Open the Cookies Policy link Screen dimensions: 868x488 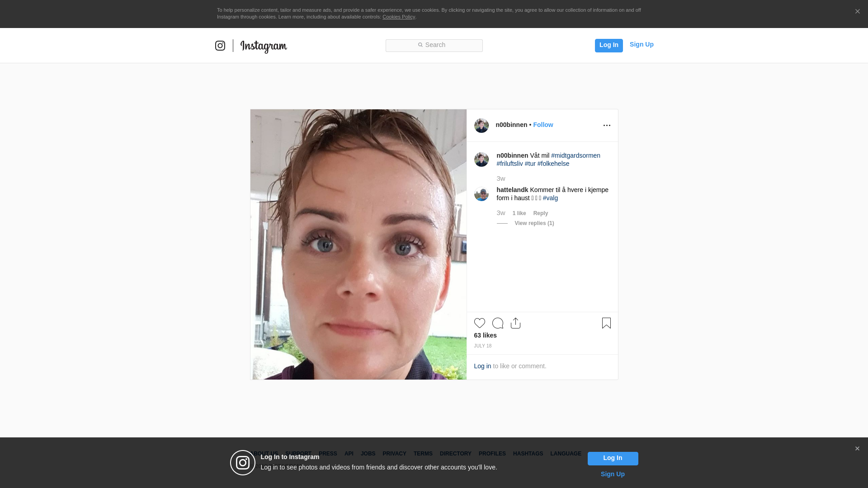(398, 17)
